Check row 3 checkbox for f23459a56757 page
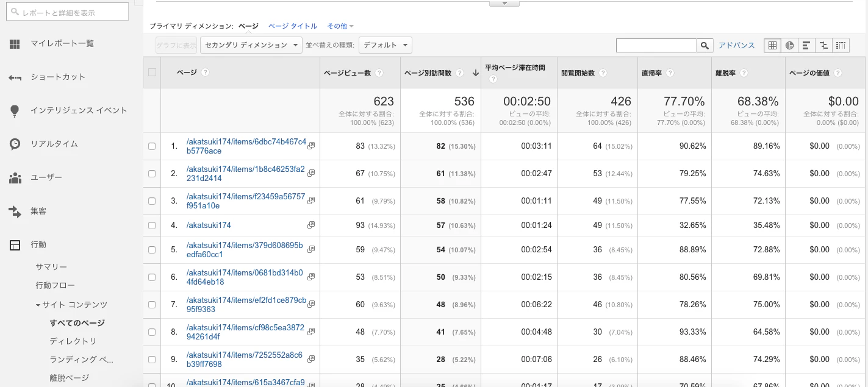This screenshot has width=868, height=387. click(152, 201)
